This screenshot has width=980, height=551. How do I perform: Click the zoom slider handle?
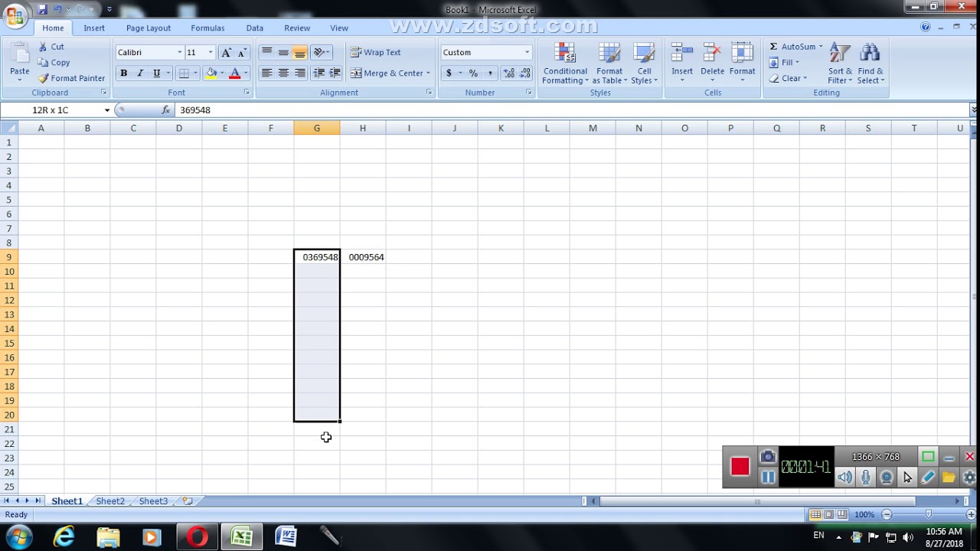click(x=928, y=515)
